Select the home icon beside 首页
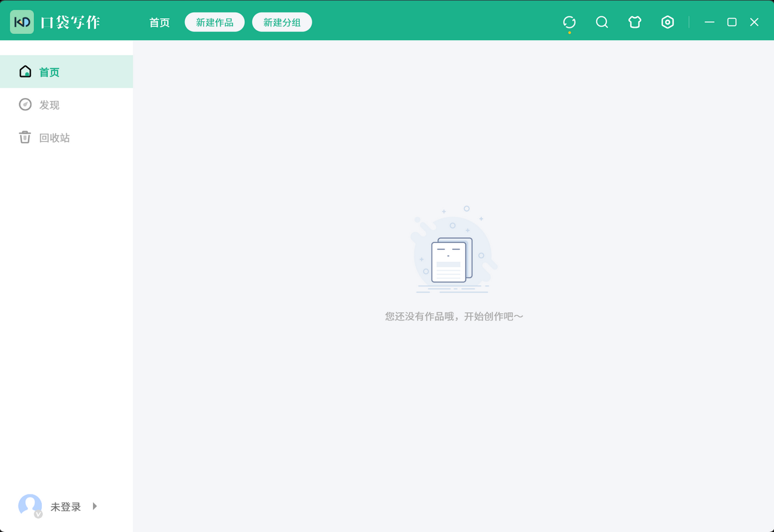The height and width of the screenshot is (532, 774). [x=25, y=71]
